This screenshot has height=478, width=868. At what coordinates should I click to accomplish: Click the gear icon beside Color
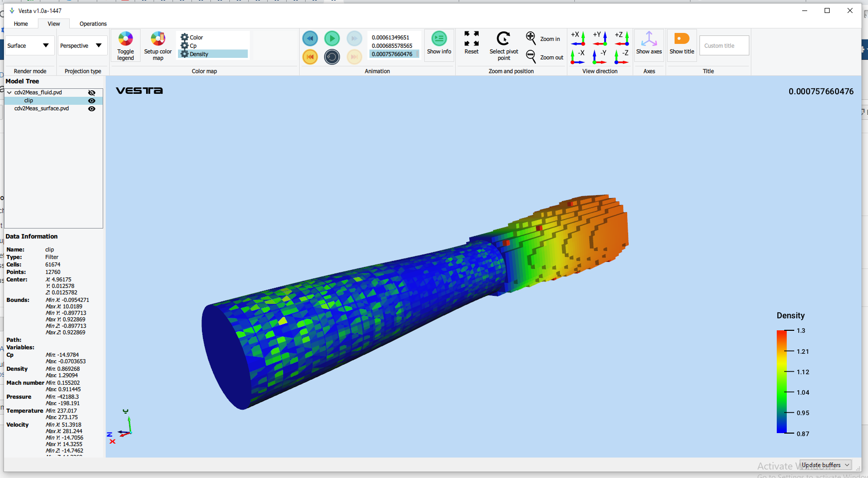pyautogui.click(x=184, y=37)
